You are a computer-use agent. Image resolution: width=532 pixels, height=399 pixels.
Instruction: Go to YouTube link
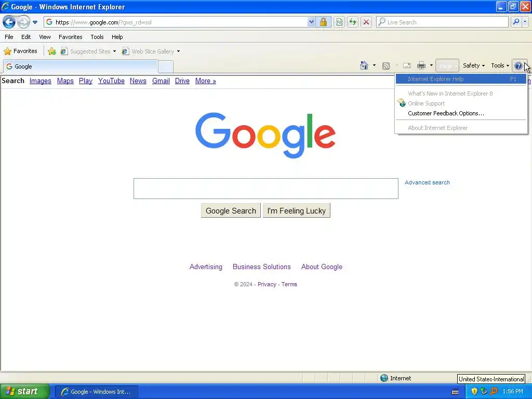[111, 81]
